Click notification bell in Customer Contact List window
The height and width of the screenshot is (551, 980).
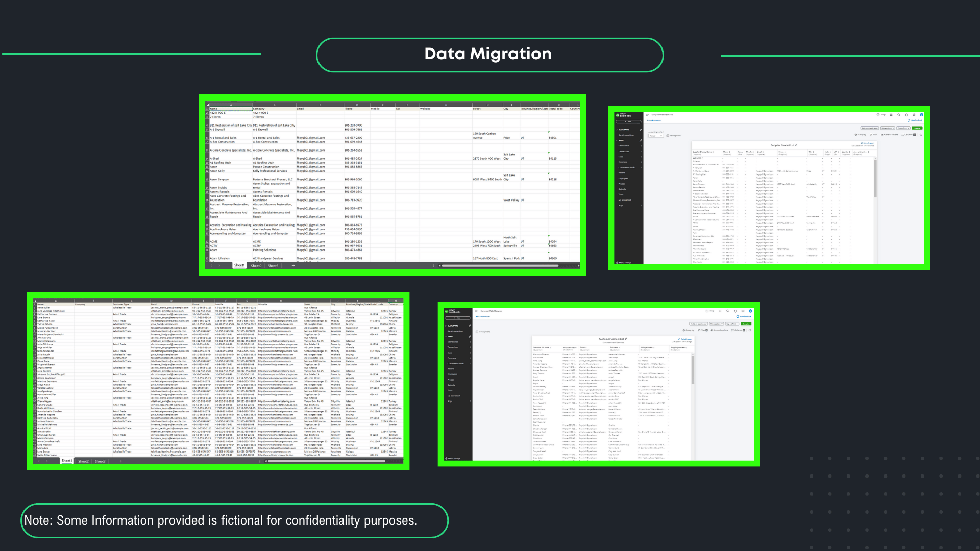pyautogui.click(x=736, y=311)
